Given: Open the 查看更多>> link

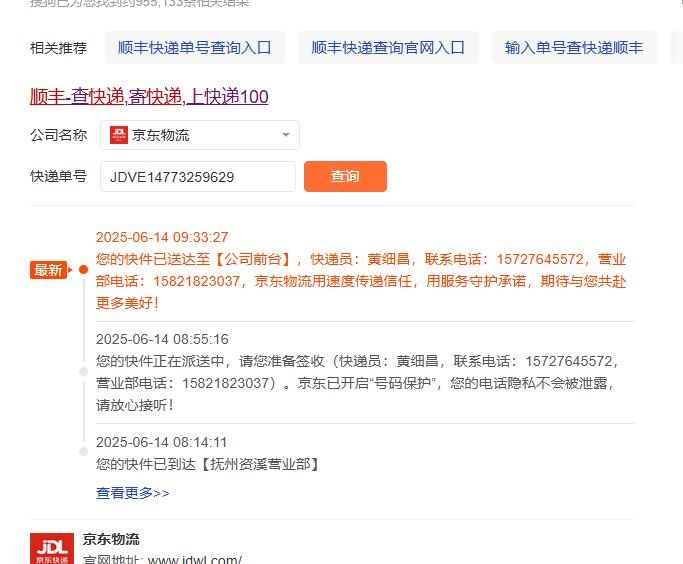Looking at the screenshot, I should point(133,493).
